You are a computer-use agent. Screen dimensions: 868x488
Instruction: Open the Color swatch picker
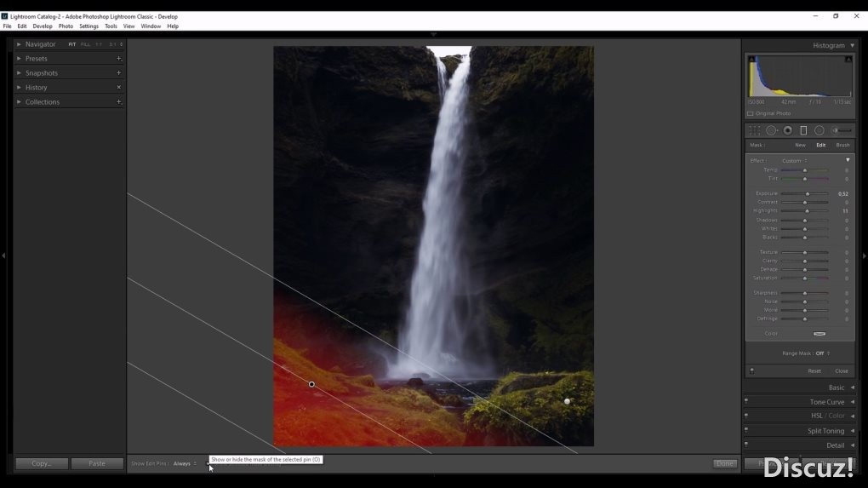pyautogui.click(x=819, y=334)
